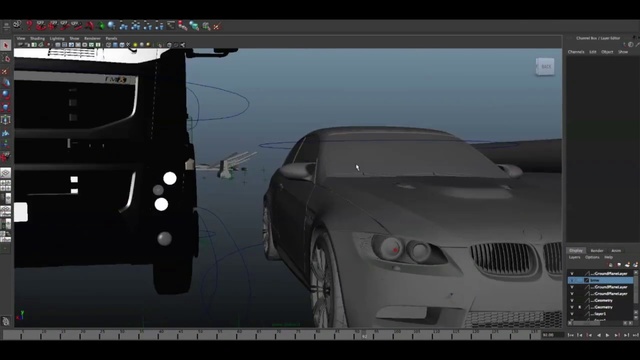Open the Shading panel menu
This screenshot has width=640, height=360.
37,38
